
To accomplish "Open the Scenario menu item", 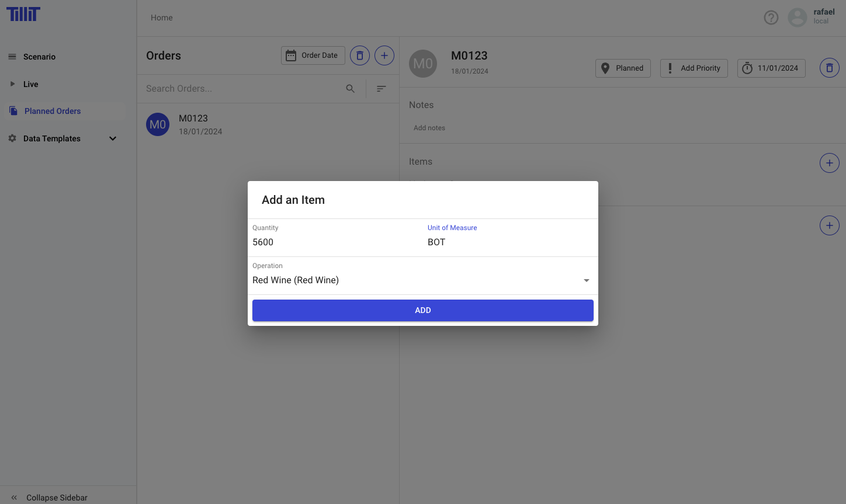I will point(39,57).
